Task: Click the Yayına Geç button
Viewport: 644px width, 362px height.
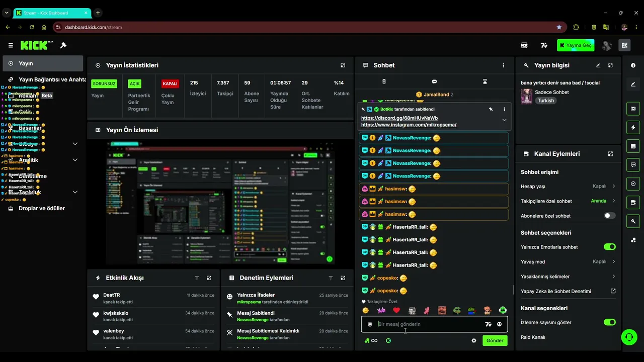Action: tap(576, 45)
